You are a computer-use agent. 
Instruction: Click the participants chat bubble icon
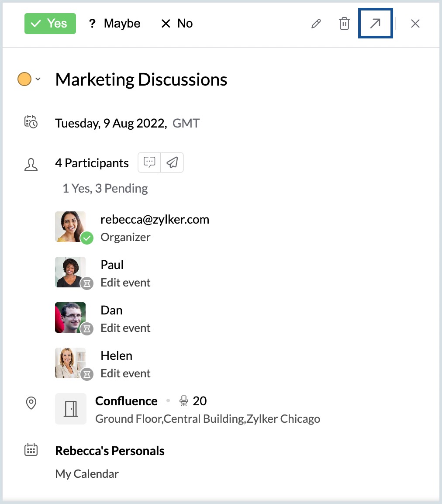[x=149, y=162]
